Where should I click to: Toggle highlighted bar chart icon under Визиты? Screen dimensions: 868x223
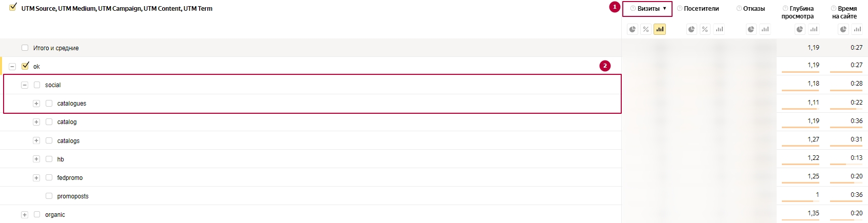click(660, 29)
